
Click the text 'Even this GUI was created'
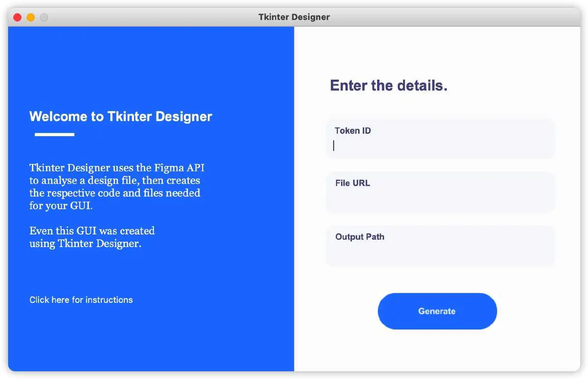point(92,230)
